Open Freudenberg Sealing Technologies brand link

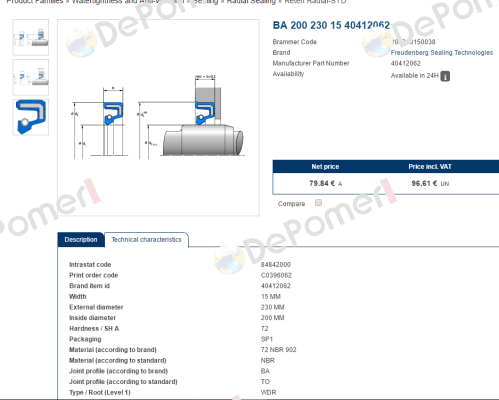(442, 53)
